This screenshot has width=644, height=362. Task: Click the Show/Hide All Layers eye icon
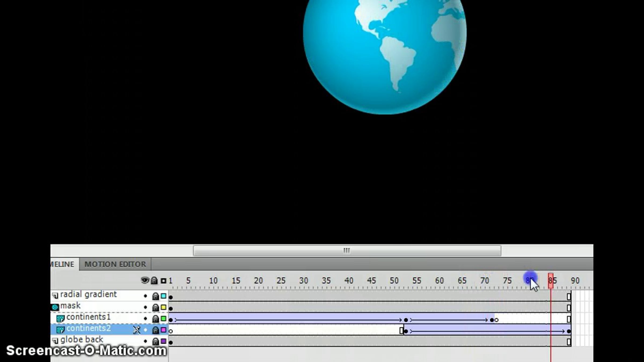tap(145, 280)
